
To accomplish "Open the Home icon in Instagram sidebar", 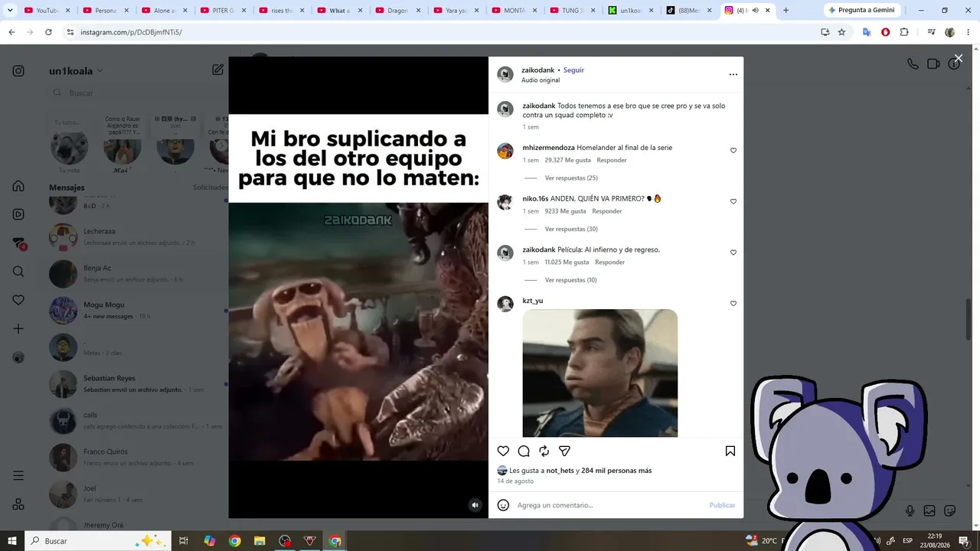I will point(18,186).
